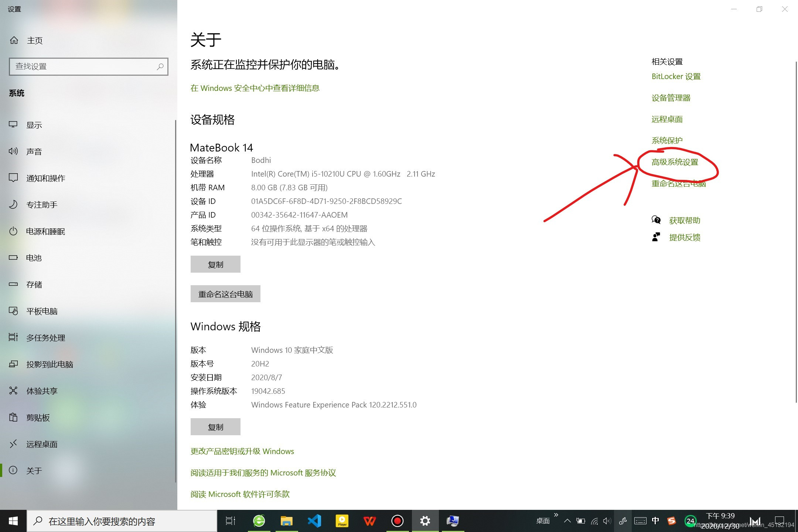This screenshot has height=532, width=798.
Task: Expand the 桌面 toolbar chevron in taskbar
Action: pyautogui.click(x=556, y=515)
